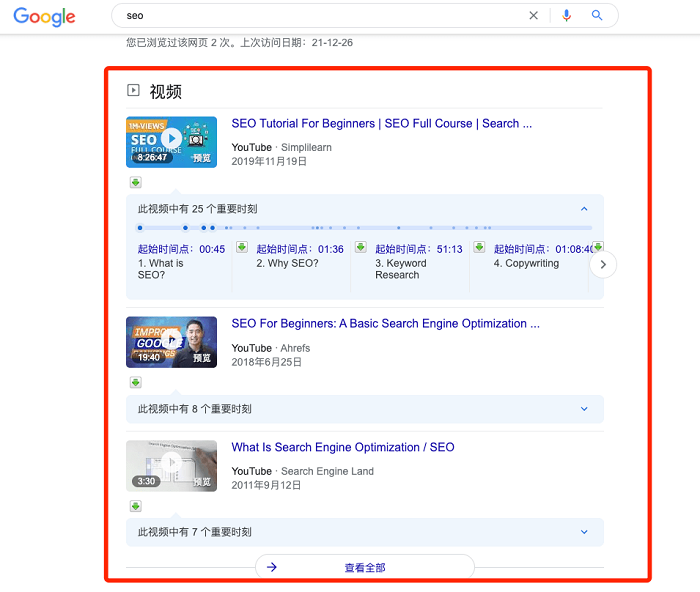The height and width of the screenshot is (592, 700).
Task: Open What Is Search Engine Optimization link
Action: (x=343, y=447)
